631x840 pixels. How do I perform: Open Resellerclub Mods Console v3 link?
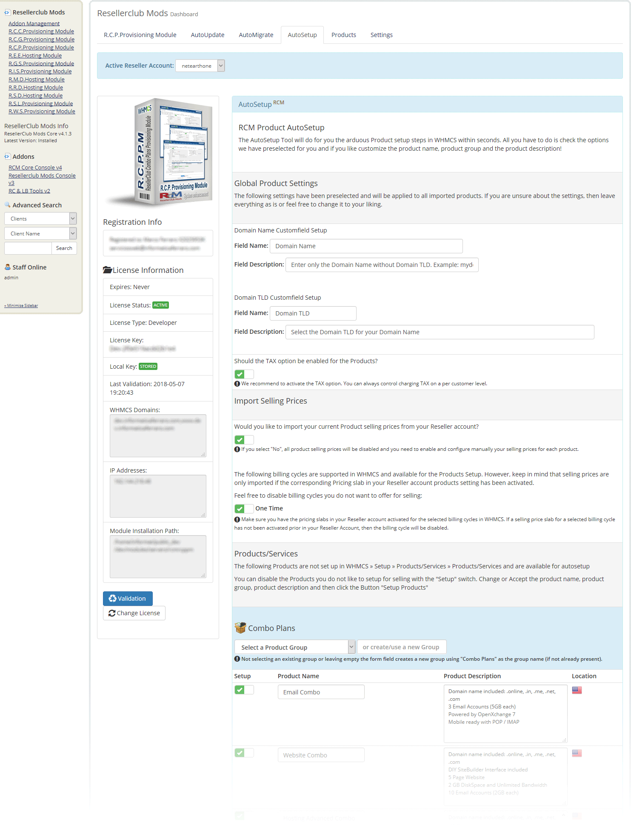pyautogui.click(x=42, y=179)
